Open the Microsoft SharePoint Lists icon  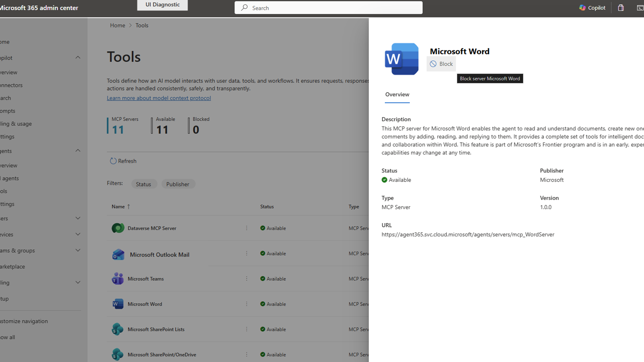coord(118,329)
